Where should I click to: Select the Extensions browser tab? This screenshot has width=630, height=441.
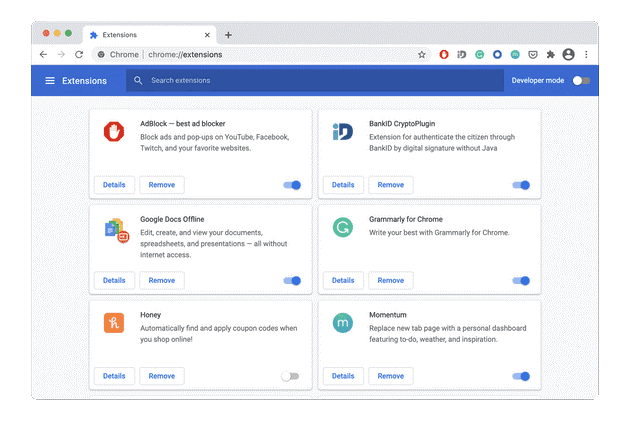click(x=149, y=35)
